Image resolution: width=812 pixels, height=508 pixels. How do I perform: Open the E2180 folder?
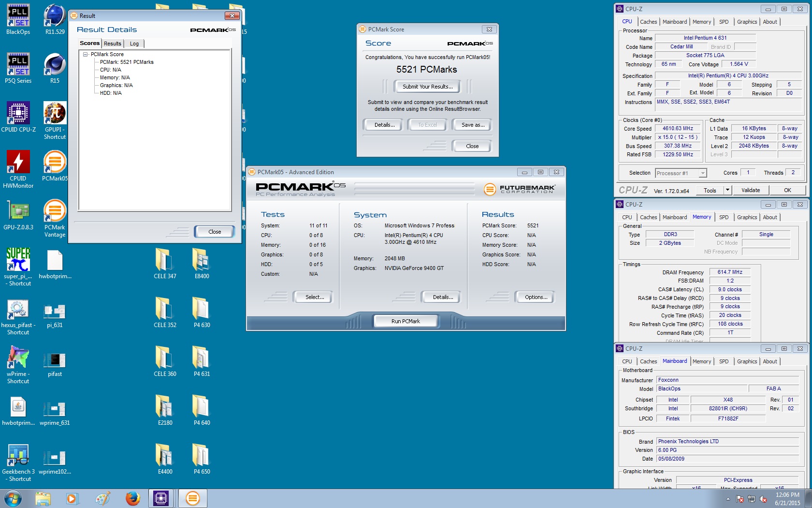[165, 410]
